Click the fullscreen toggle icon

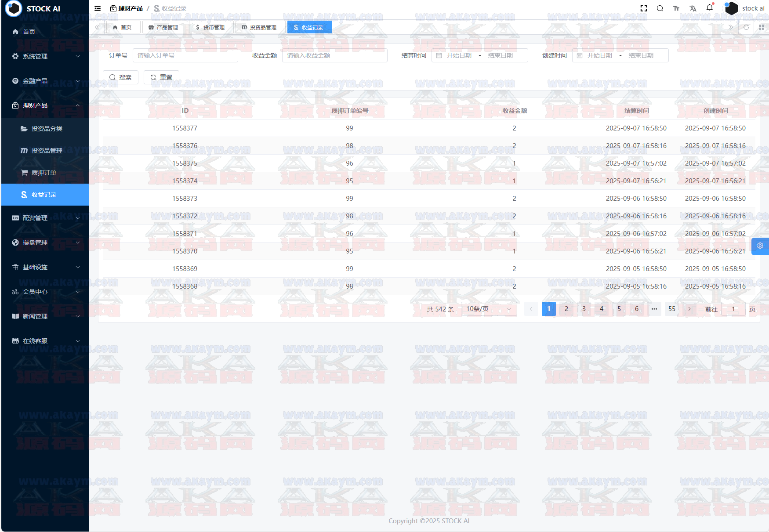click(x=644, y=8)
